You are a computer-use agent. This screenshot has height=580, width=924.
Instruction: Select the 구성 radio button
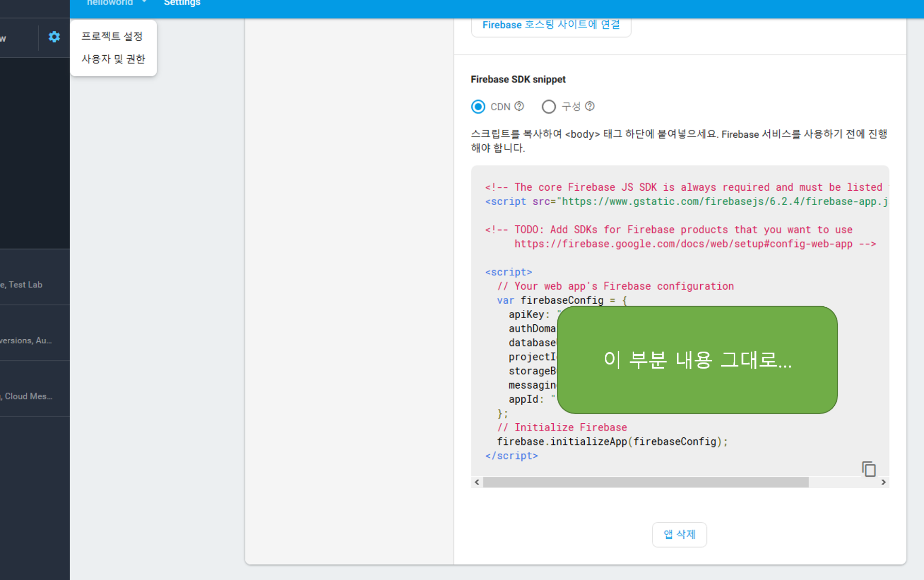click(x=549, y=107)
